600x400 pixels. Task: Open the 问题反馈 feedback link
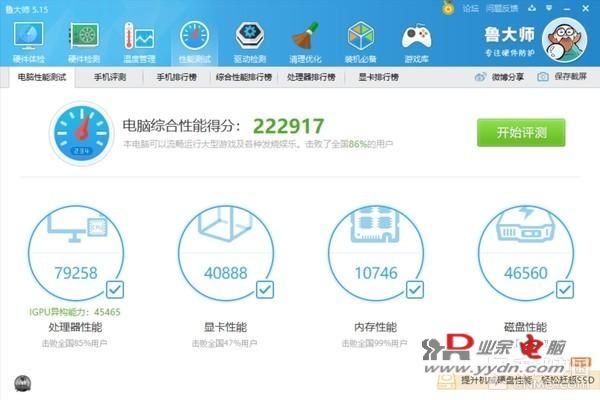502,8
